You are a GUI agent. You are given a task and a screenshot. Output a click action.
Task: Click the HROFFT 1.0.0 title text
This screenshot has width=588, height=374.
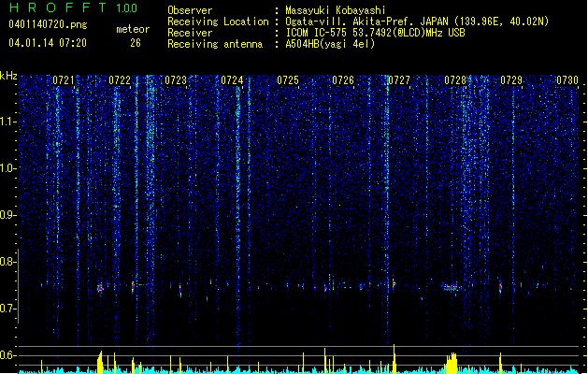(x=73, y=7)
